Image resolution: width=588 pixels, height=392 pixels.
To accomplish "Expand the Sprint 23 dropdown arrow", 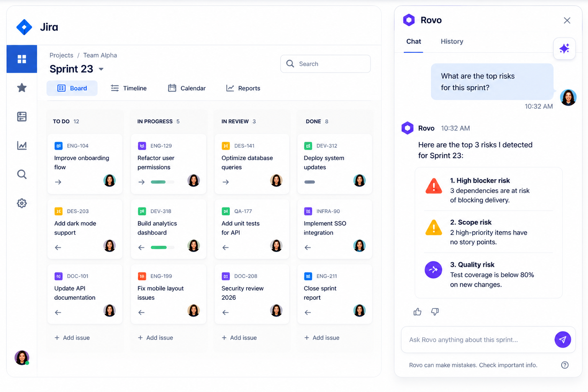I will pyautogui.click(x=101, y=69).
